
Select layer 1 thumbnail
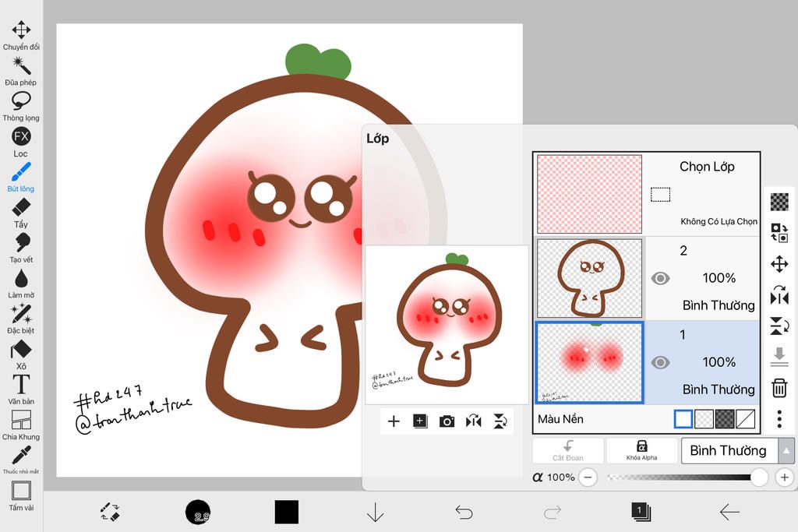pyautogui.click(x=589, y=362)
